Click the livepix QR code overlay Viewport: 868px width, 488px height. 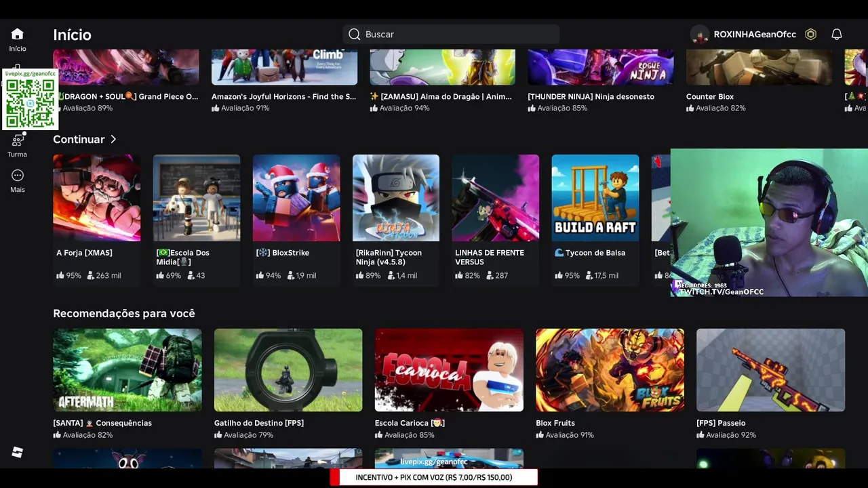coord(30,100)
